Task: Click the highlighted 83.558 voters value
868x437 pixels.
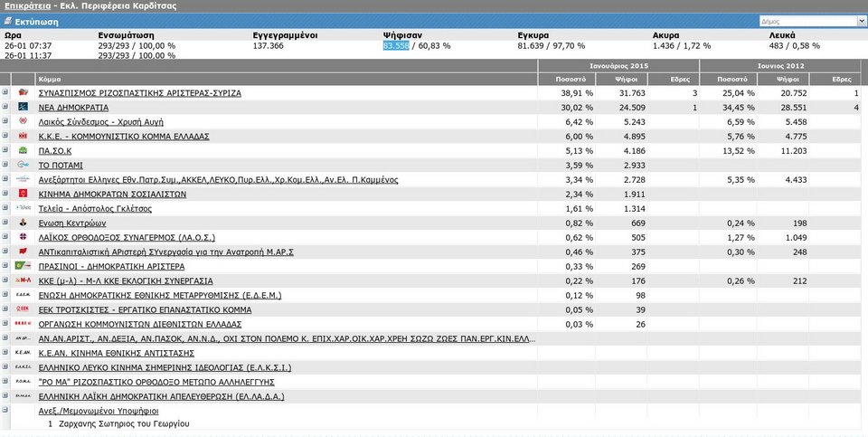Action: [x=396, y=45]
